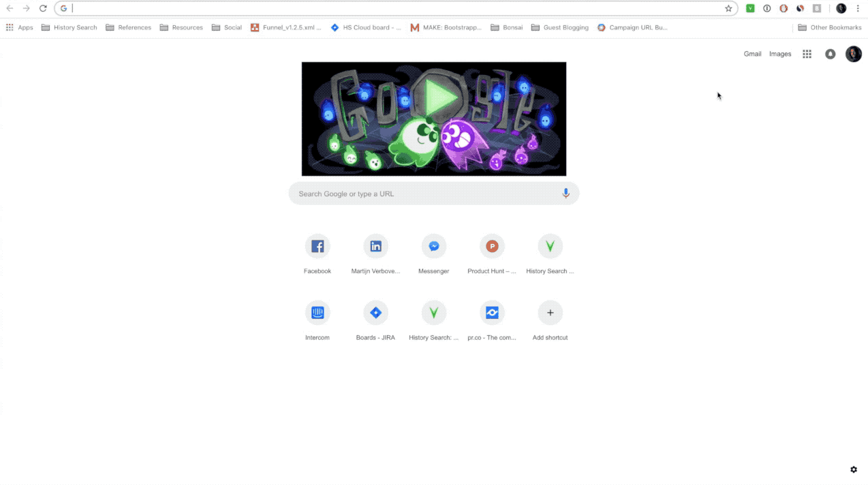Open the References bookmark folder
Viewport: 868px width, 485px height.
[x=128, y=27]
